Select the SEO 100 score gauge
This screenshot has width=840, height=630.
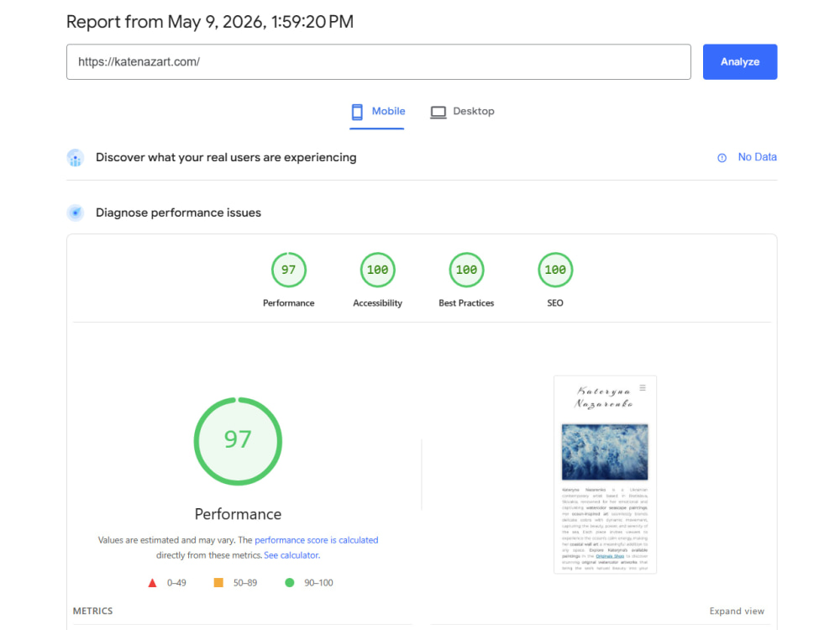pos(555,270)
